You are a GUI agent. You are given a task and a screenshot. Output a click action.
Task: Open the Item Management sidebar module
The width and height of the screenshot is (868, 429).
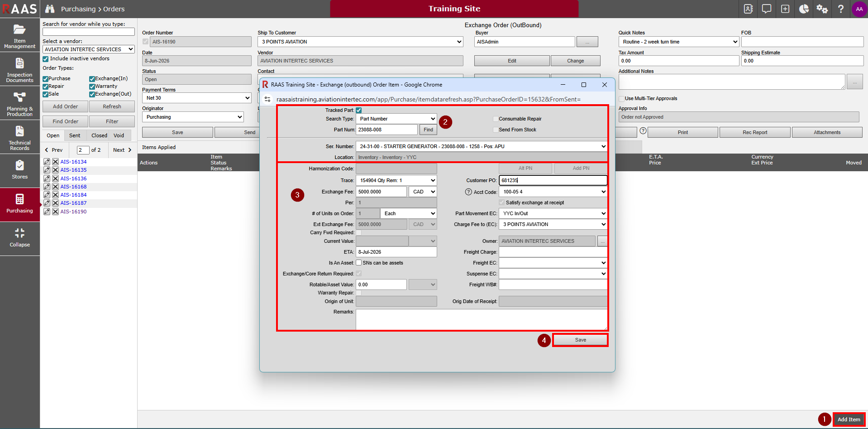coord(20,35)
